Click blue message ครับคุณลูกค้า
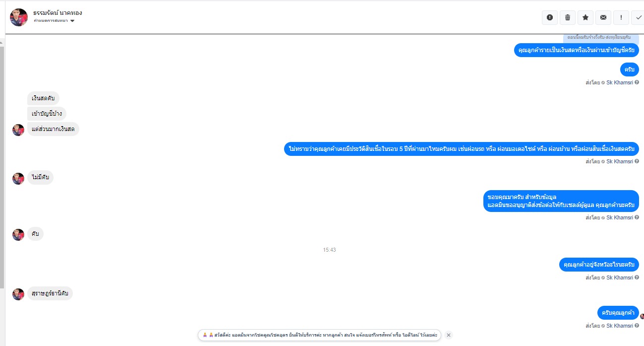The height and width of the screenshot is (346, 644). click(618, 313)
